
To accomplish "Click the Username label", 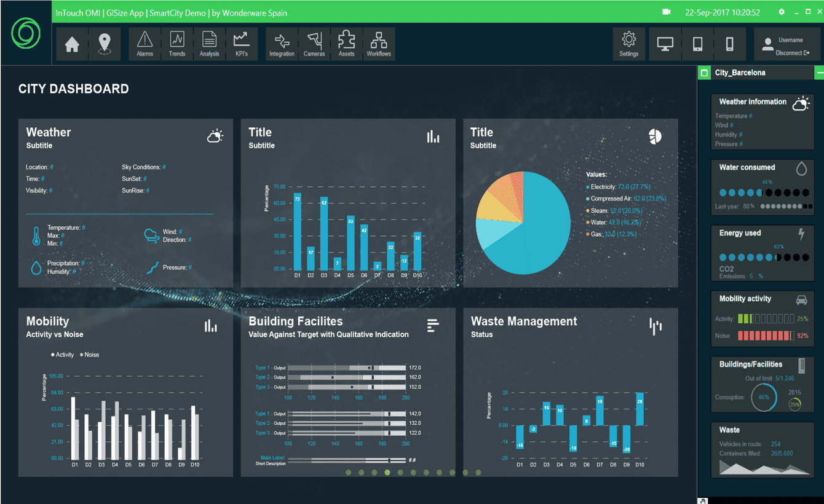I will point(791,40).
